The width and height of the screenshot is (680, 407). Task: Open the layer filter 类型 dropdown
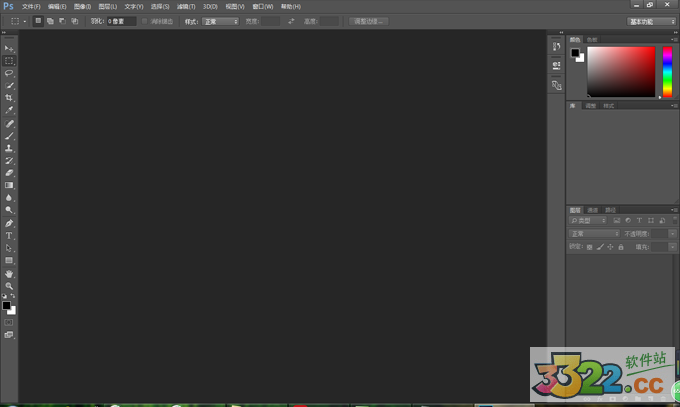click(588, 220)
